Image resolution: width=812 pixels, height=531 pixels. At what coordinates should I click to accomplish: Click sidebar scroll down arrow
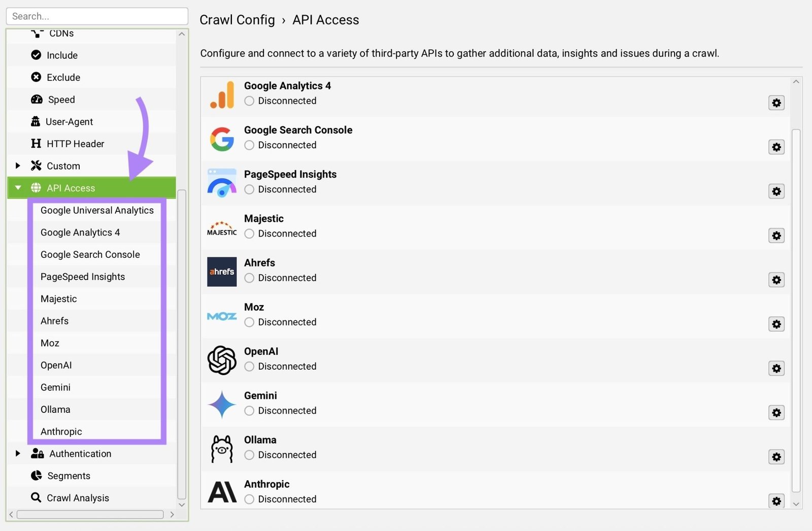182,505
